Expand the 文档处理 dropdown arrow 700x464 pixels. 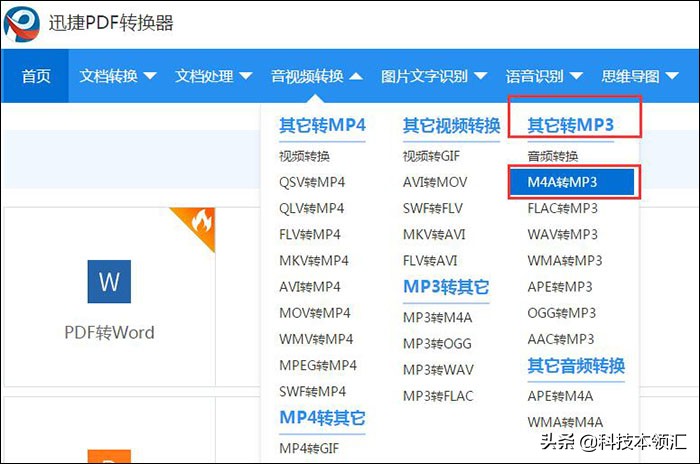click(246, 76)
